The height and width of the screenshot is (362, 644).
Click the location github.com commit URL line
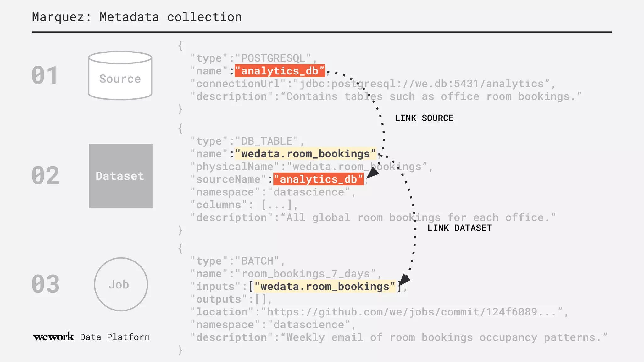tap(379, 312)
